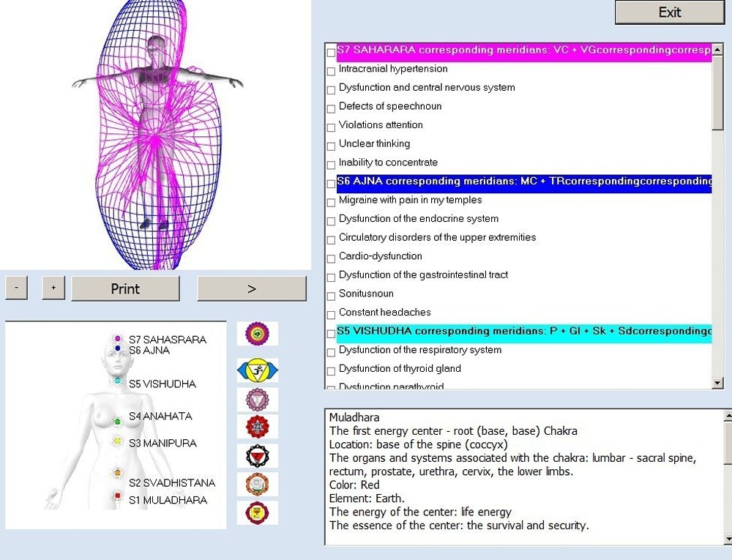Image resolution: width=732 pixels, height=560 pixels.
Task: Click the + zoom button
Action: [53, 288]
